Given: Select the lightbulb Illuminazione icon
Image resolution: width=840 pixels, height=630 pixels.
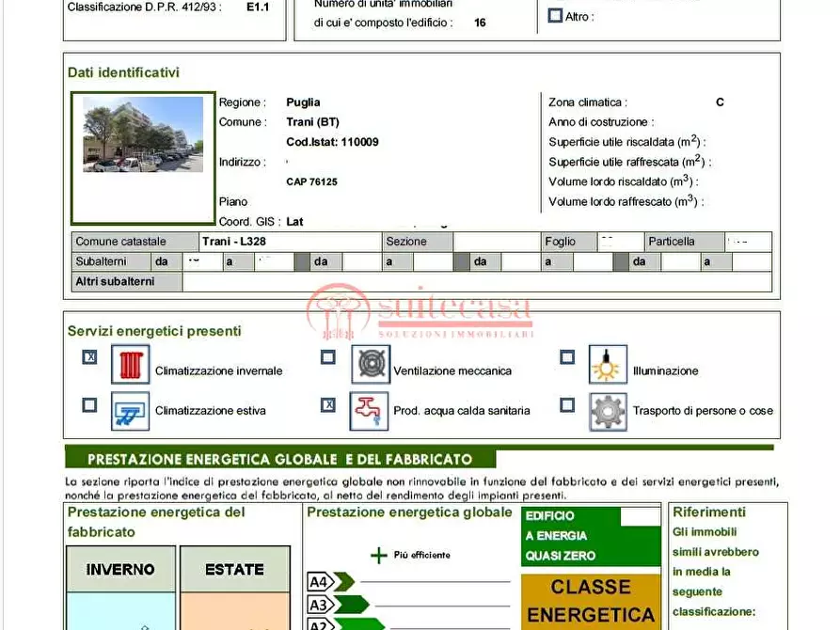Looking at the screenshot, I should (x=607, y=365).
